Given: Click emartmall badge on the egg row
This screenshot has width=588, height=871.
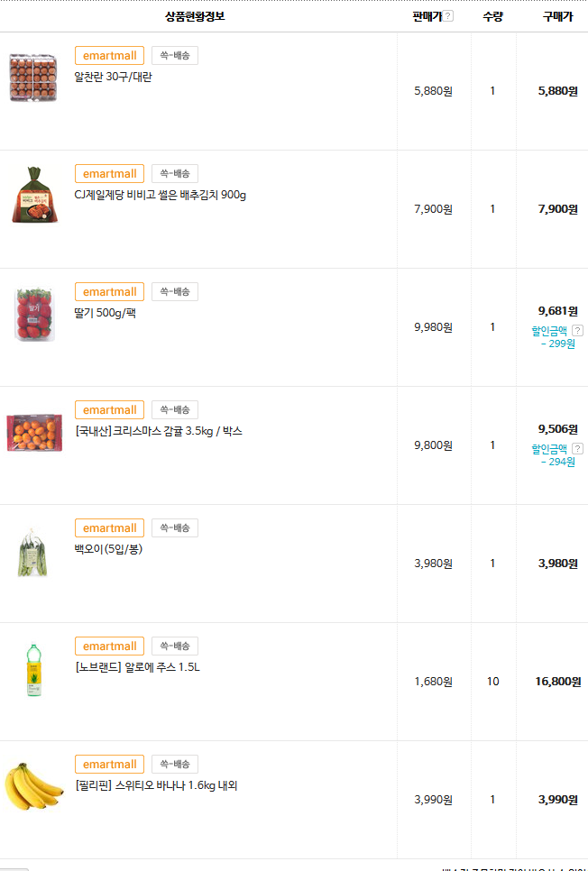Looking at the screenshot, I should [109, 56].
